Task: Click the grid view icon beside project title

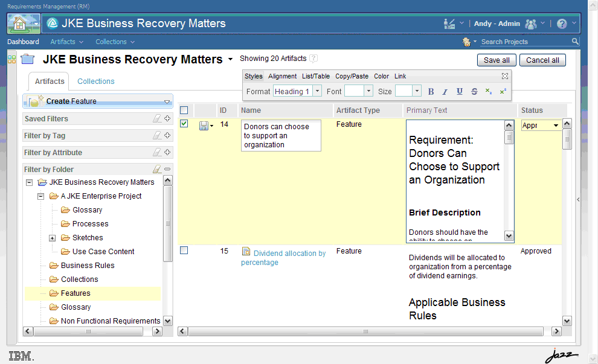Action: click(x=12, y=60)
